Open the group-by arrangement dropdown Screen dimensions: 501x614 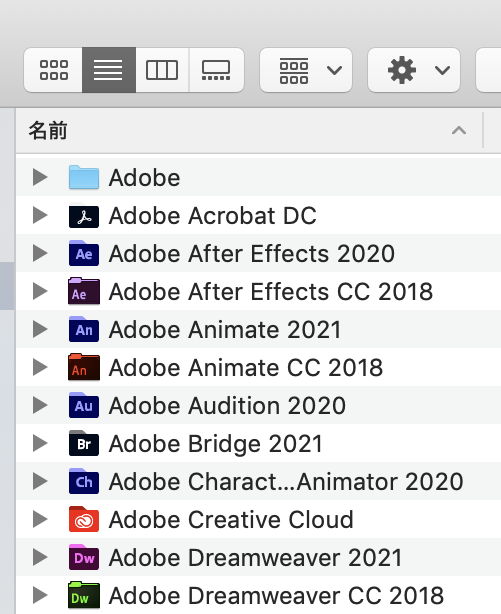click(x=306, y=70)
